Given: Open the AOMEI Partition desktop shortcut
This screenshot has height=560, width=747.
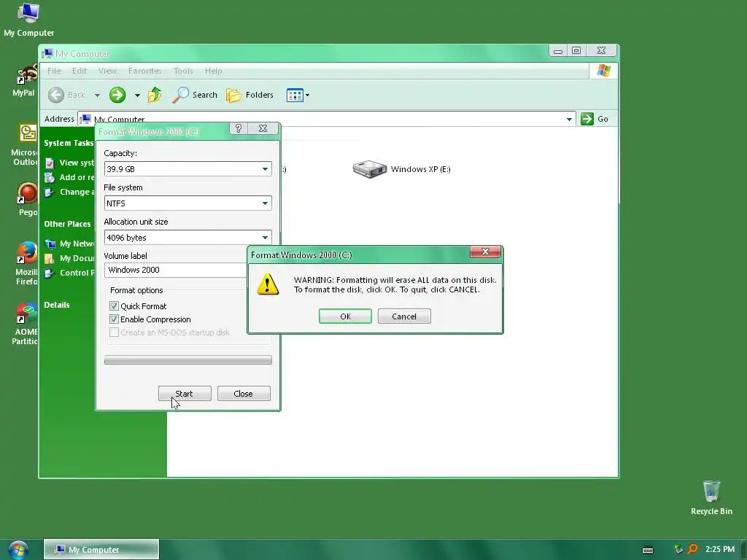Looking at the screenshot, I should 26,324.
